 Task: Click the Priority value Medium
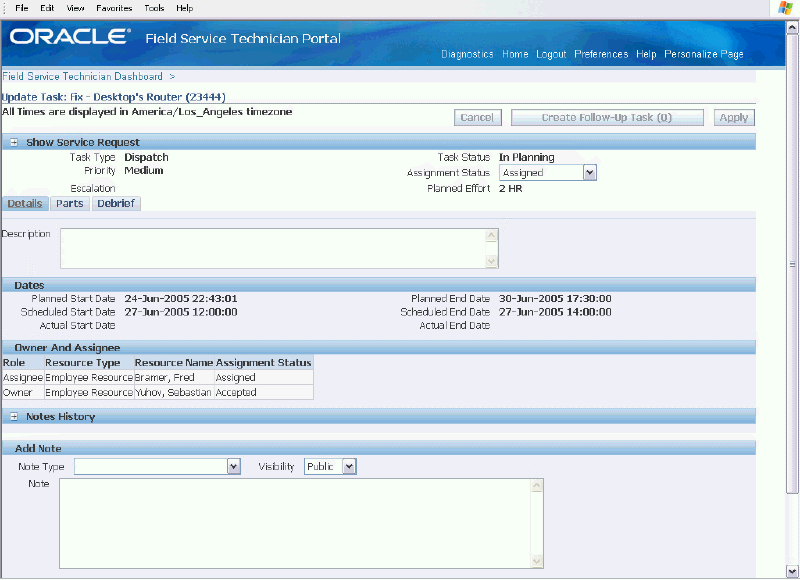(x=144, y=170)
